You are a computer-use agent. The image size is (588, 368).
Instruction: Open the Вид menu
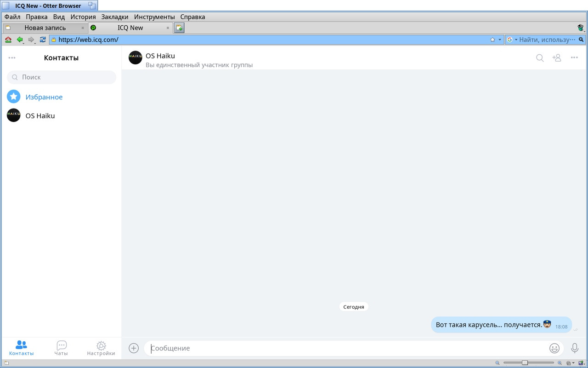(59, 17)
